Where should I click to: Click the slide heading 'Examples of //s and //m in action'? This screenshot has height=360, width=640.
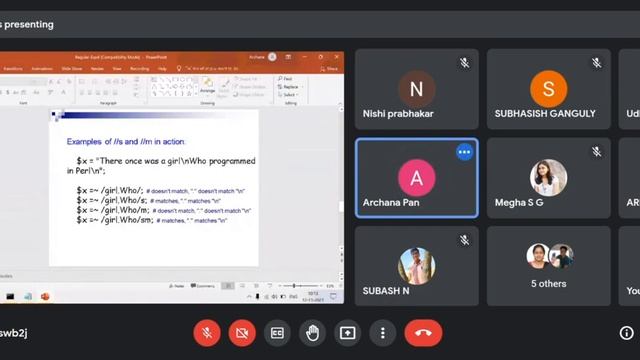point(126,142)
